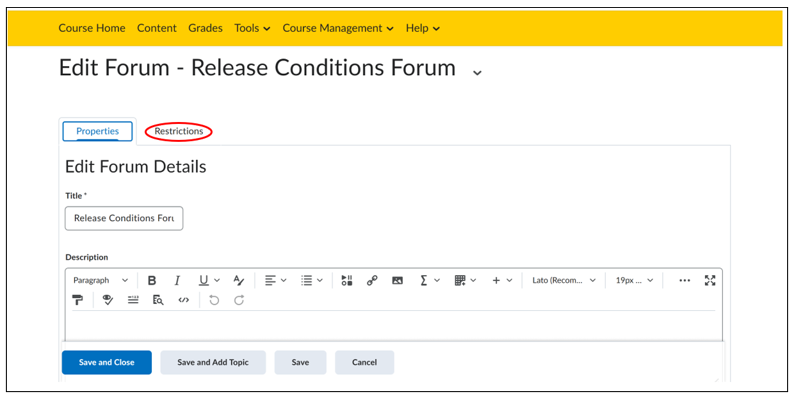Toggle fullscreen mode for the editor
The width and height of the screenshot is (796, 401).
(x=710, y=280)
